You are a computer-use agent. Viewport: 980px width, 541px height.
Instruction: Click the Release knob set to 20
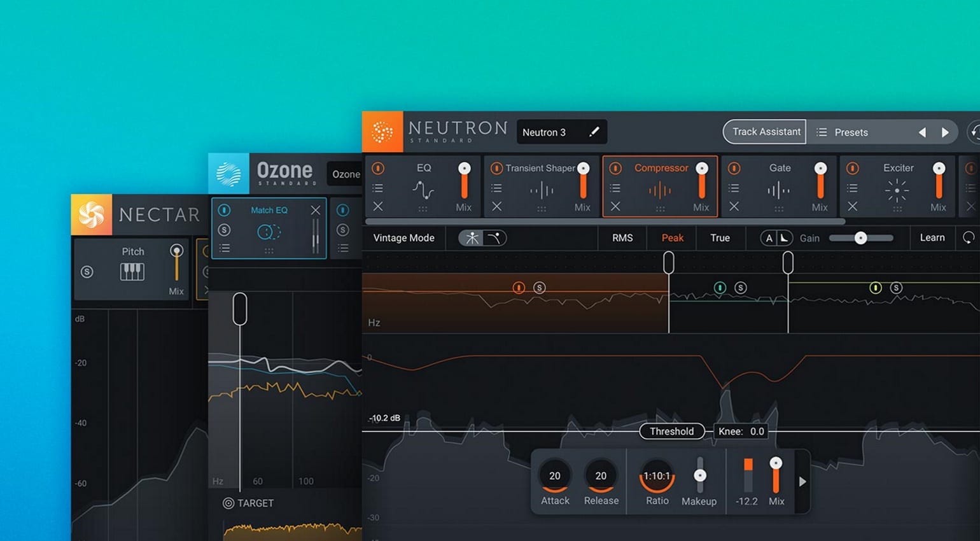[601, 476]
